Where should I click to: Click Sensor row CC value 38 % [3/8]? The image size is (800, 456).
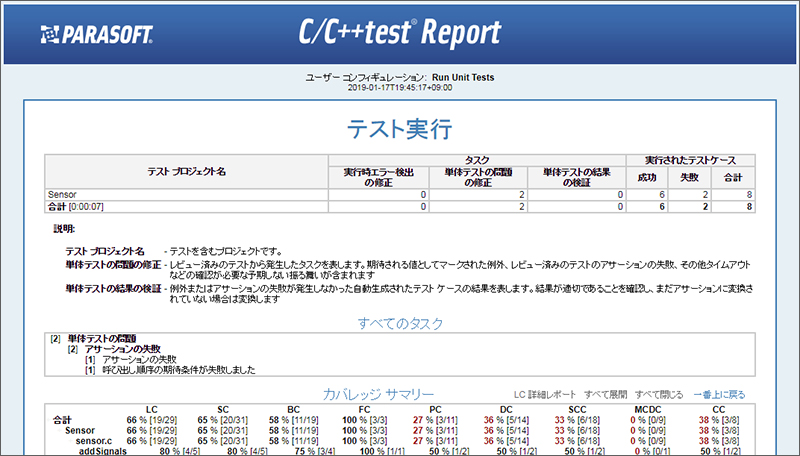pos(719,430)
